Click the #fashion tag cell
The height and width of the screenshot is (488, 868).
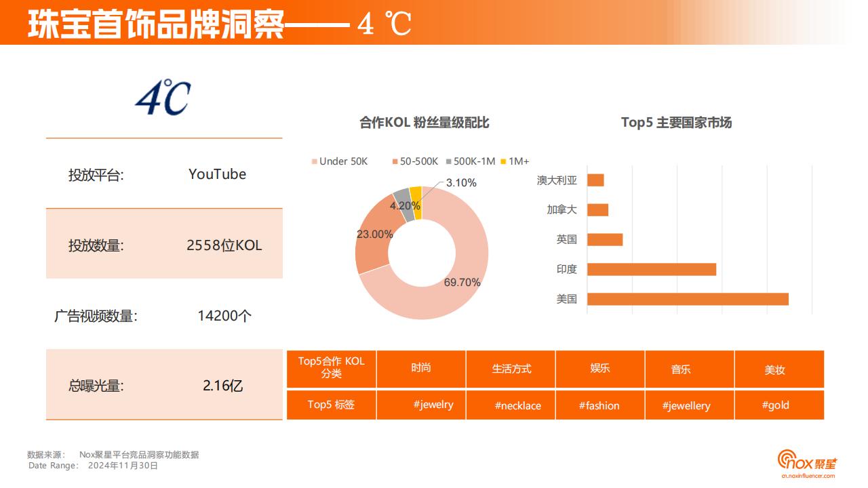pos(600,405)
